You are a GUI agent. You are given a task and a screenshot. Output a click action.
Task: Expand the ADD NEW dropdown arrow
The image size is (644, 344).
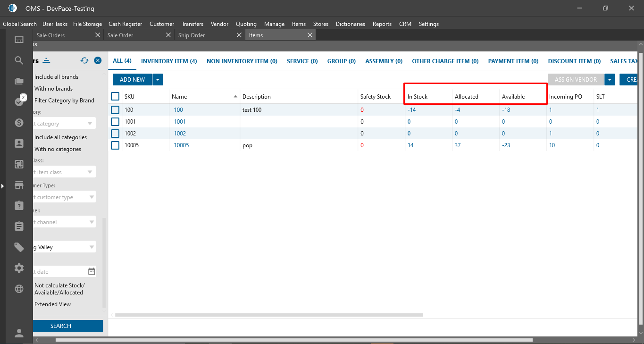tap(158, 80)
